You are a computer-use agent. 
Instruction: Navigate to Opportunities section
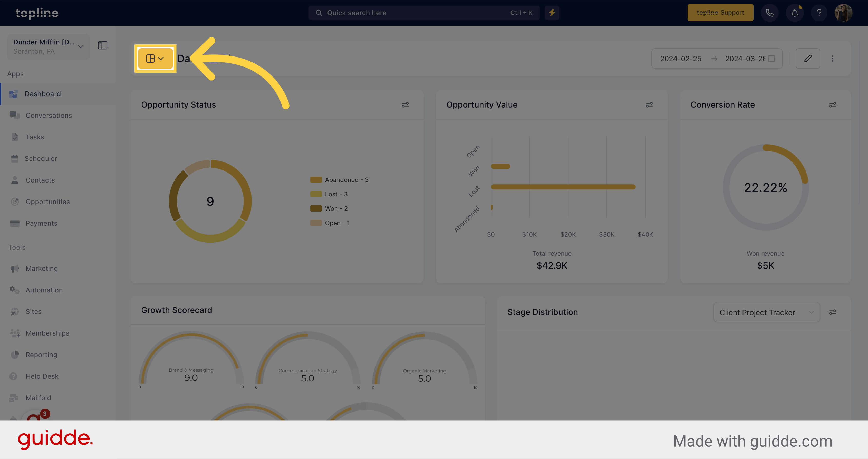pos(48,201)
